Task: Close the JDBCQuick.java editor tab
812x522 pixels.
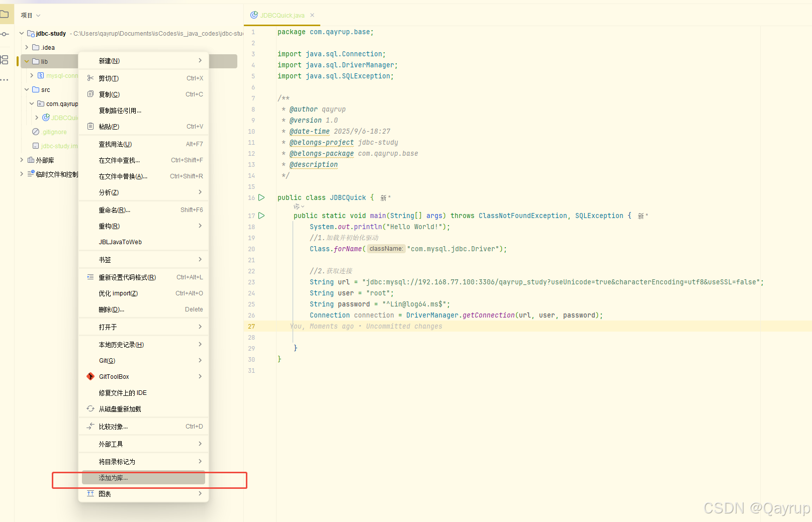Action: point(312,15)
